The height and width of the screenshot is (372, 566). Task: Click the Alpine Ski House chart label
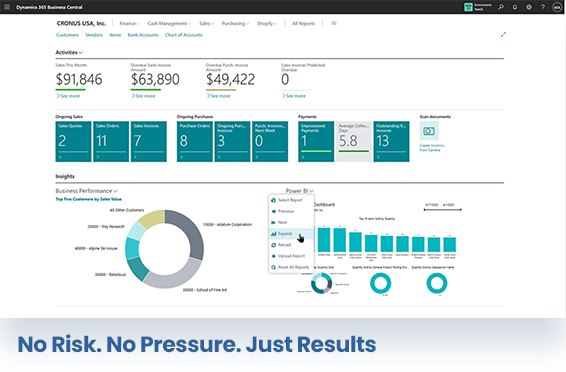click(96, 249)
